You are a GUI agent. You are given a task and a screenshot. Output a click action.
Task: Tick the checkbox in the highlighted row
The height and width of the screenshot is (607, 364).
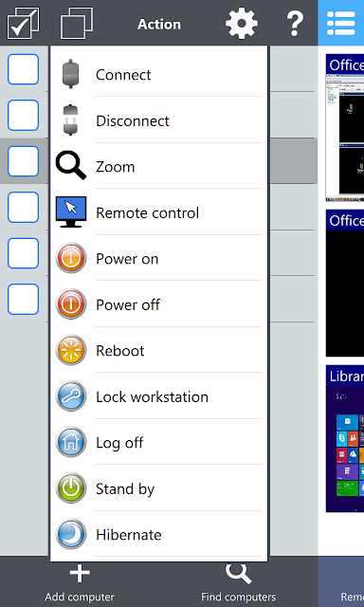coord(23,161)
